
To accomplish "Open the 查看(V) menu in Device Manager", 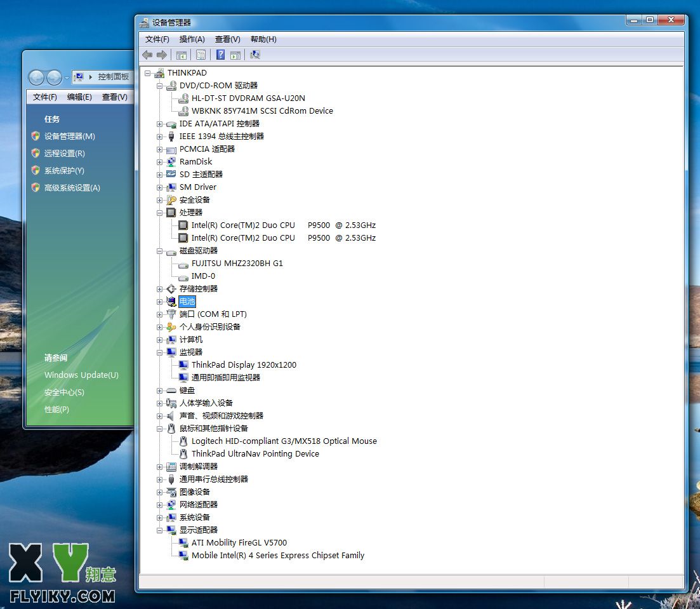I will point(228,39).
